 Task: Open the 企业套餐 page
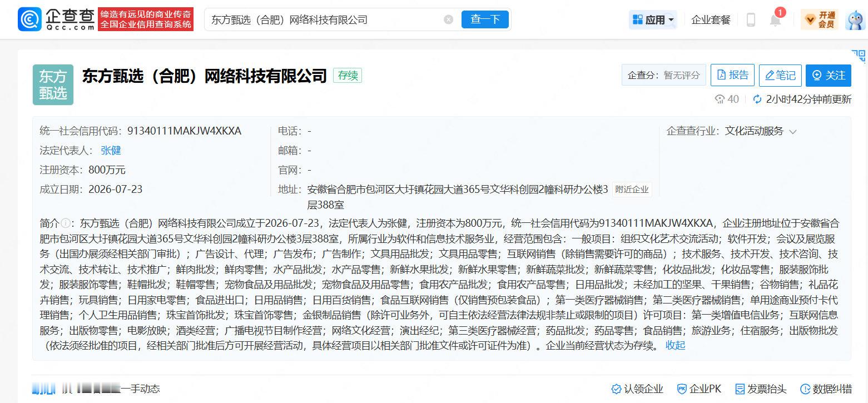coord(711,20)
